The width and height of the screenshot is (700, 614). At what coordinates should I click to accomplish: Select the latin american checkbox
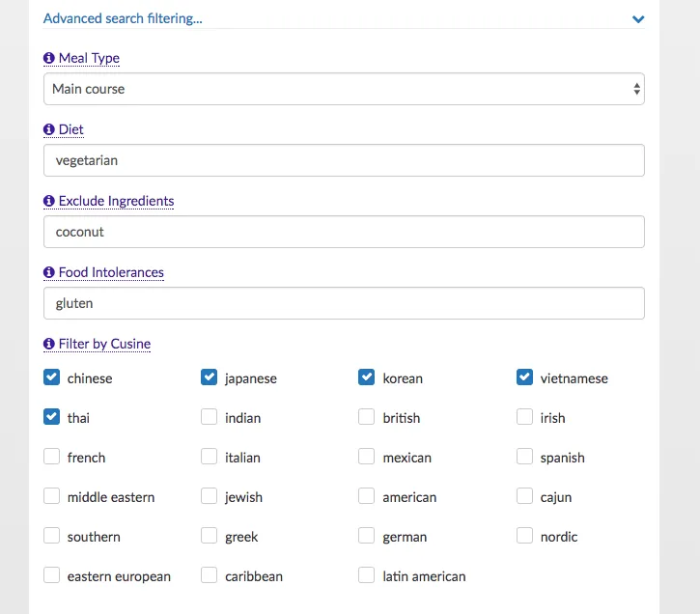click(366, 575)
